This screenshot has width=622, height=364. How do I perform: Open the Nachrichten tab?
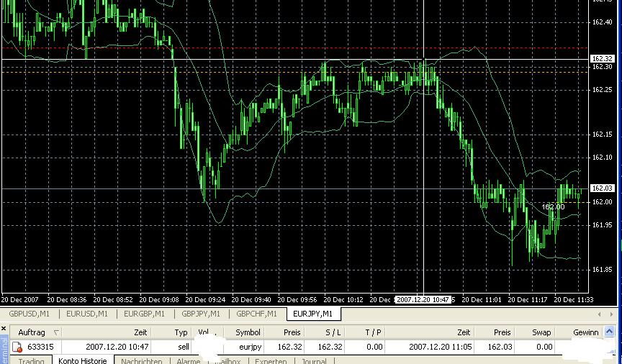(142, 361)
